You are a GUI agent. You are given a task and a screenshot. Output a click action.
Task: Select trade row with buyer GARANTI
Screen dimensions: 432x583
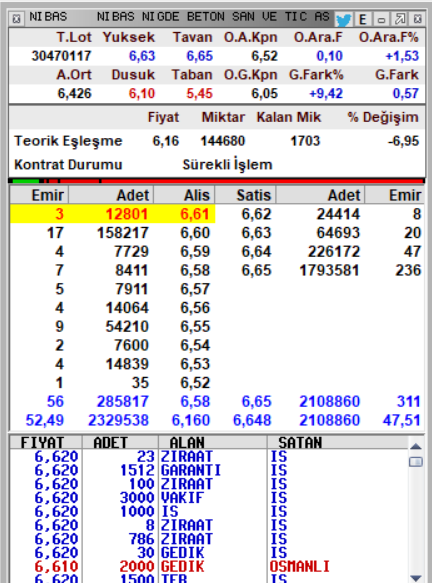click(208, 470)
